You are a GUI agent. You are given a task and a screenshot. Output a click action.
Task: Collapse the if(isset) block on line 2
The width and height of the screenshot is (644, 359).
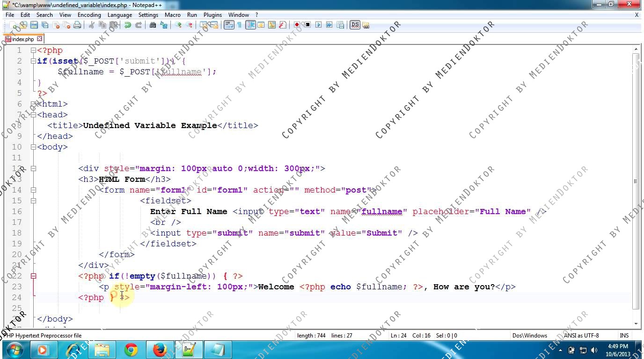(33, 61)
